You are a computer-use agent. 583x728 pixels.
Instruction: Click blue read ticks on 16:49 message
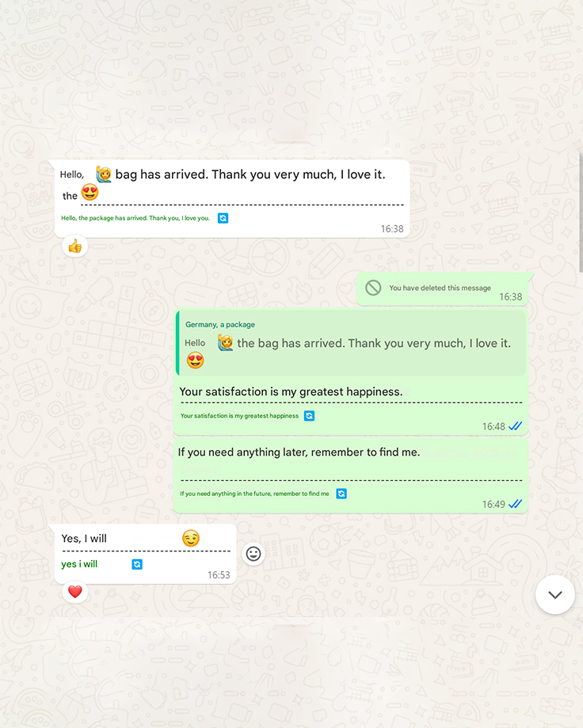tap(515, 504)
